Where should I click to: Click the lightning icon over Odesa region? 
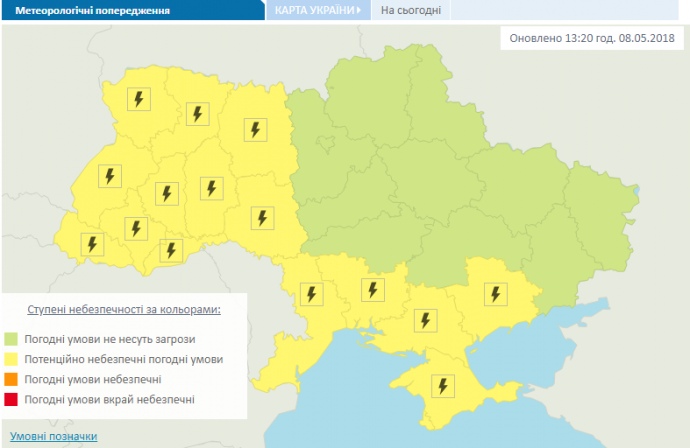point(312,294)
